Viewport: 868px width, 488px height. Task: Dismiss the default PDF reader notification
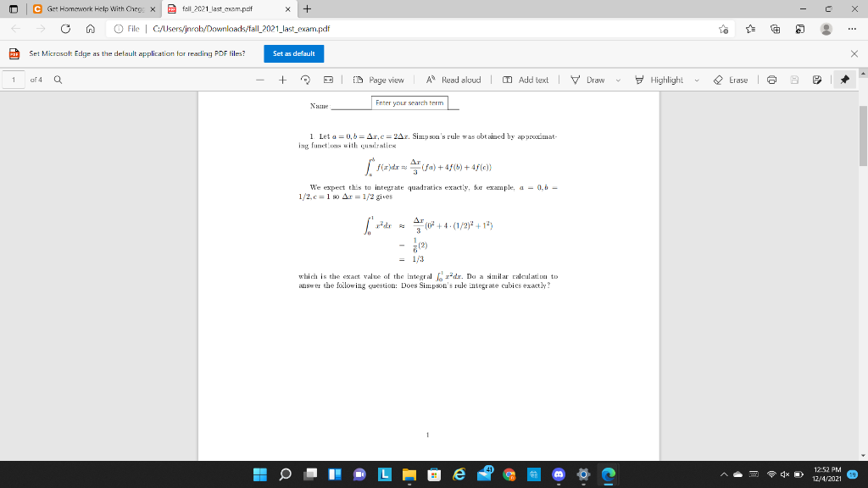[854, 53]
